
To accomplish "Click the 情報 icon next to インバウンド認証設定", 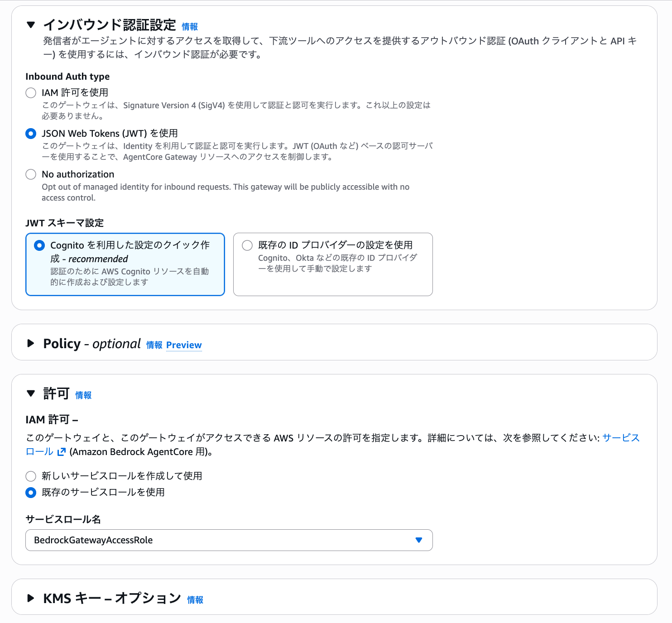I will coord(189,26).
